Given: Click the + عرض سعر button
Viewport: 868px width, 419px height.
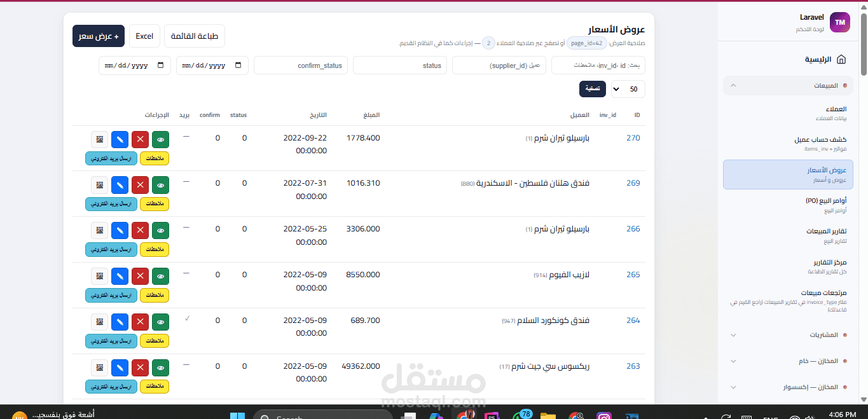Looking at the screenshot, I should (x=99, y=36).
